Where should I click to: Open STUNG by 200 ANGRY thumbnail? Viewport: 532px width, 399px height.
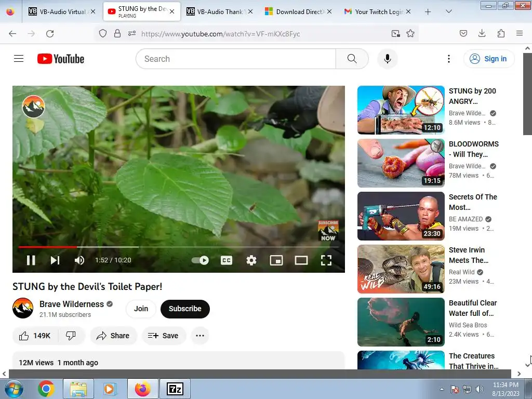[401, 110]
